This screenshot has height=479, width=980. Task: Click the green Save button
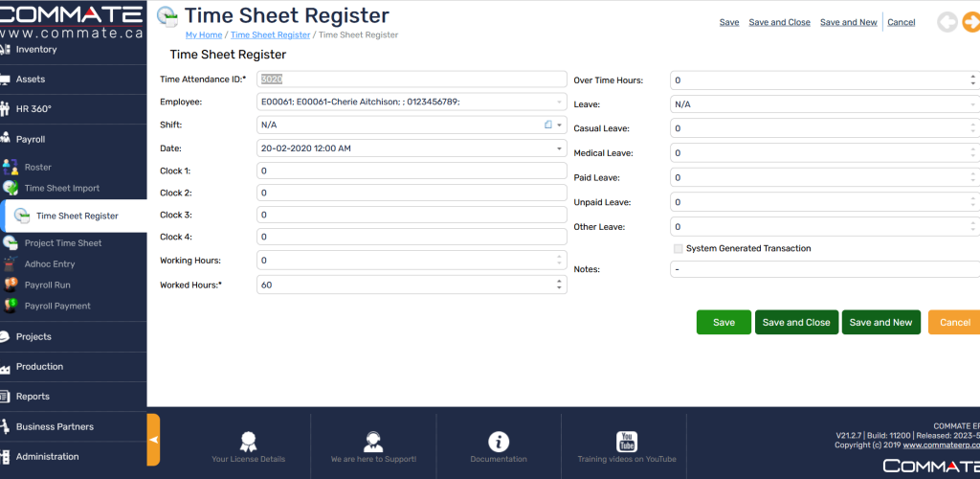724,322
